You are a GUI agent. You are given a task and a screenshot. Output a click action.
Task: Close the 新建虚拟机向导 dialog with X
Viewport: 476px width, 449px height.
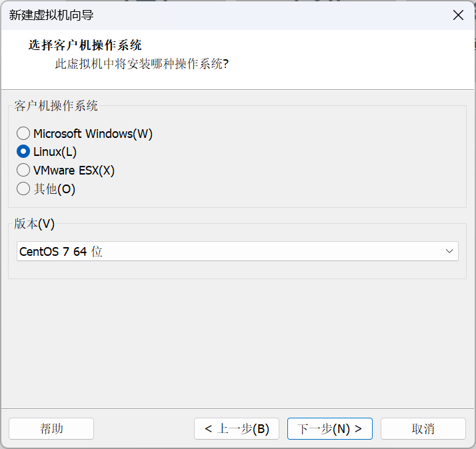[458, 15]
